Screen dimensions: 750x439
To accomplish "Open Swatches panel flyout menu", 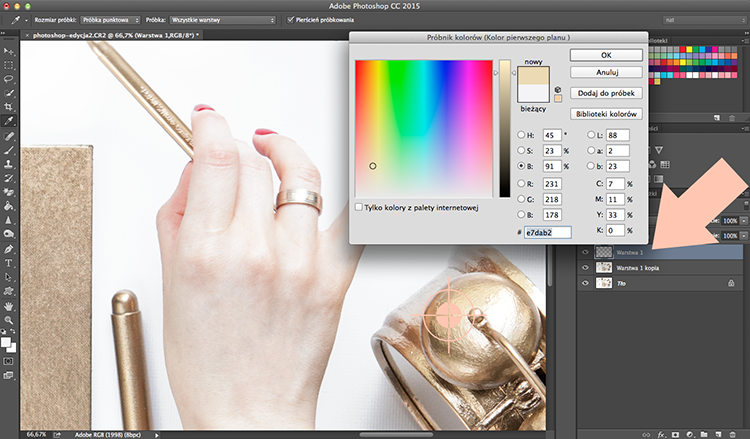I will coord(744,41).
